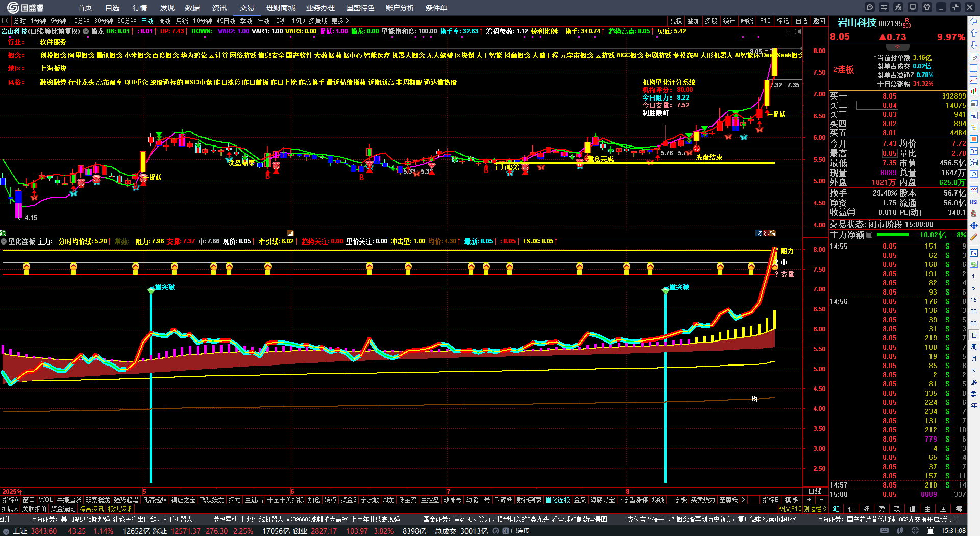Image resolution: width=980 pixels, height=536 pixels.
Task: Show more indicator tabs after 至尊妖
Action: click(743, 500)
